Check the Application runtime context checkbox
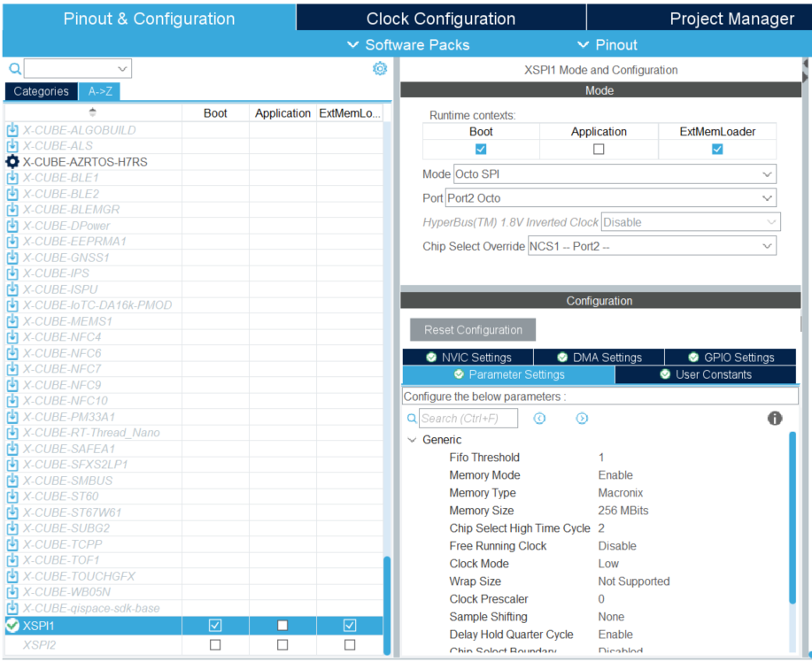The height and width of the screenshot is (662, 812). pos(599,149)
